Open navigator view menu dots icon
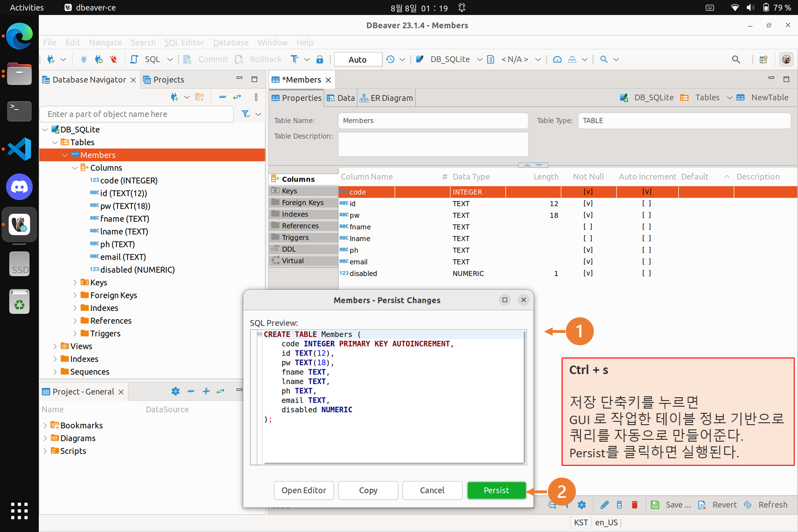The height and width of the screenshot is (532, 798). pyautogui.click(x=256, y=97)
